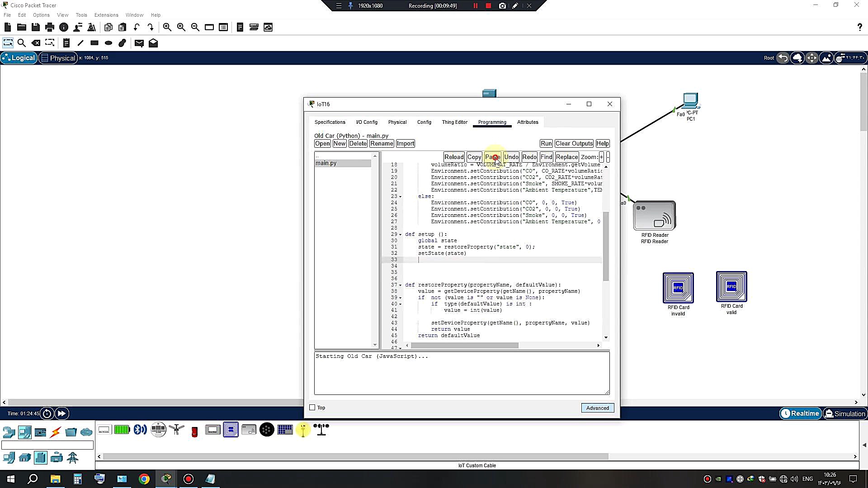Click the Import button

tap(405, 143)
